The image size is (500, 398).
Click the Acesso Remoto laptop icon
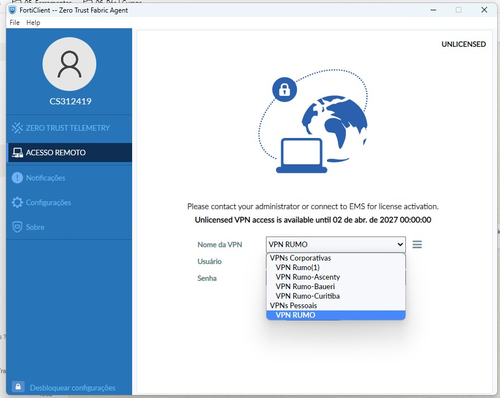(x=17, y=153)
